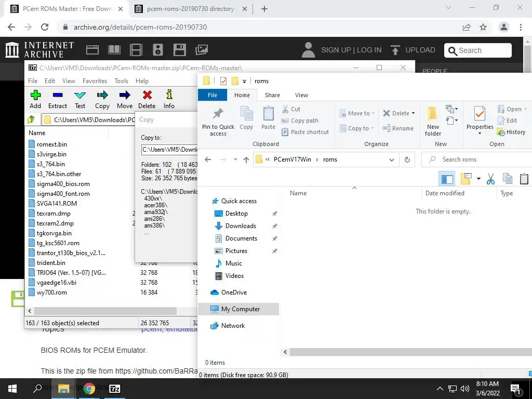Pin to Quick access in Explorer ribbon
Screen dimensions: 532x399
[x=218, y=121]
